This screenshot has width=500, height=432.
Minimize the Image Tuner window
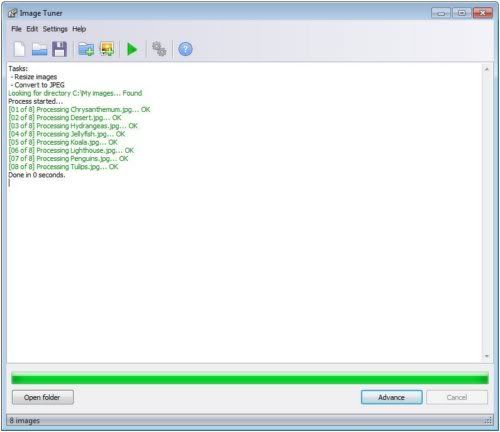click(441, 13)
